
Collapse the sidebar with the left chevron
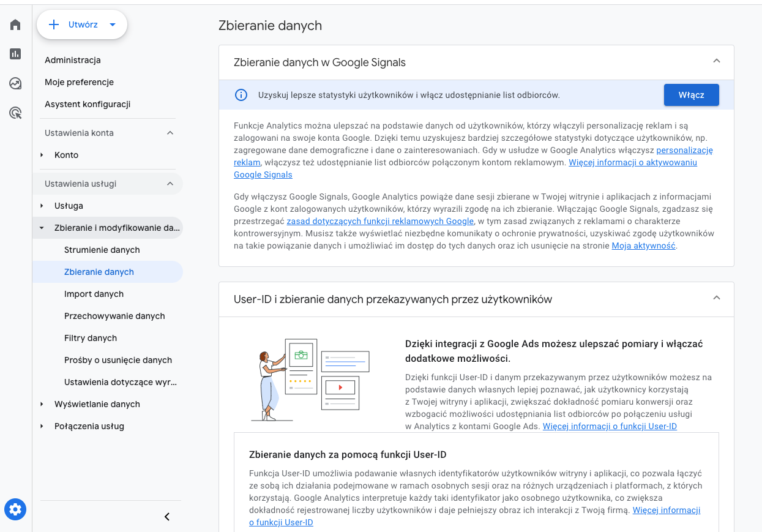167,517
